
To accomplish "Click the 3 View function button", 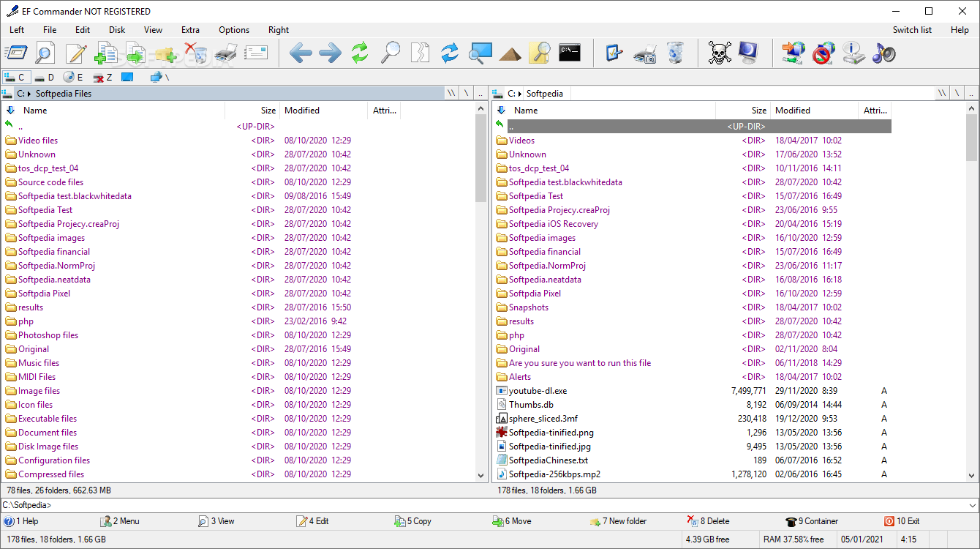I will pyautogui.click(x=216, y=521).
